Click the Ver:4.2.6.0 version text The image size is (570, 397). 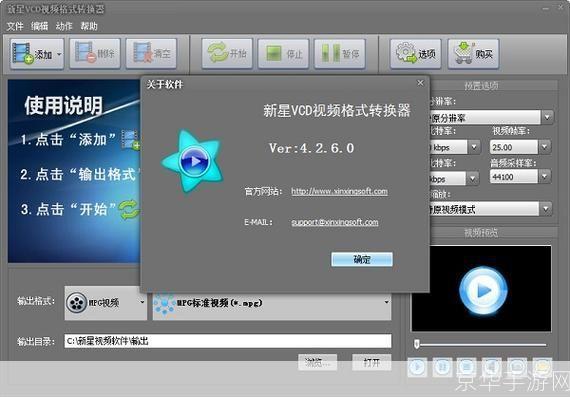312,148
